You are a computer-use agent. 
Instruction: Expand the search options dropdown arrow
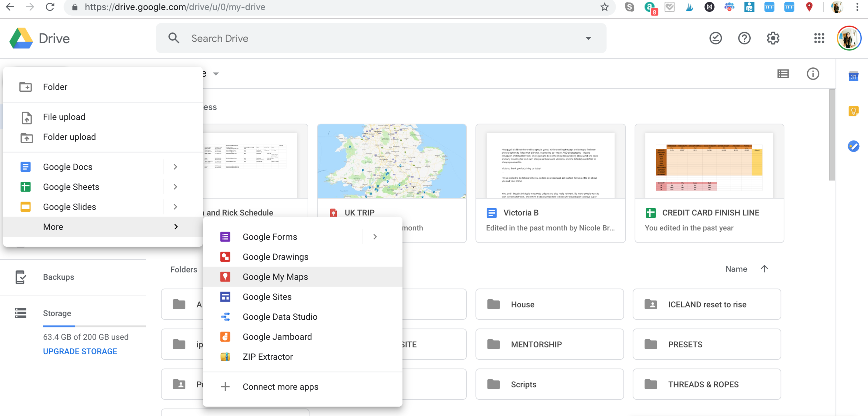point(588,38)
